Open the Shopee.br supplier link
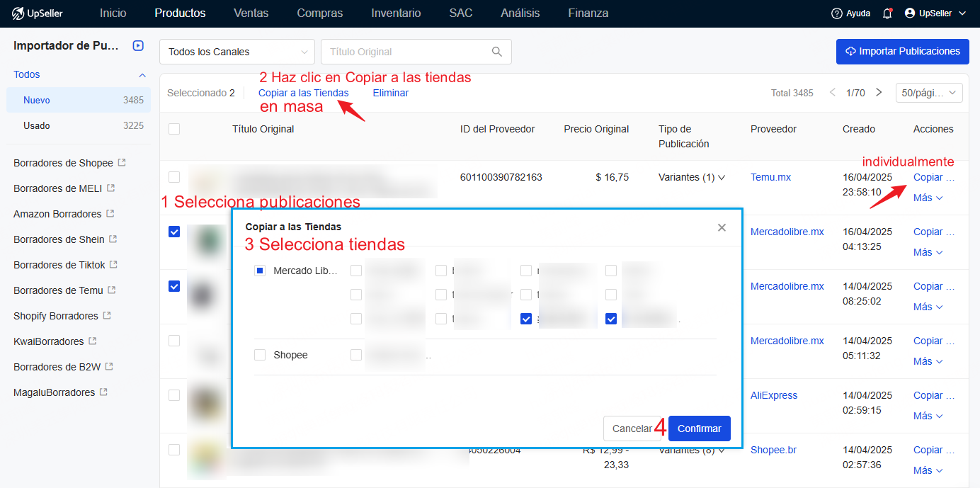Screen dimensions: 980x488 774,450
